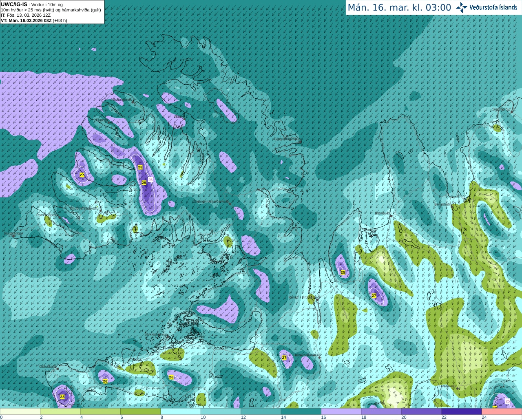The height and width of the screenshot is (420, 522).
Task: Click the legend tick label 16
Action: (x=323, y=417)
